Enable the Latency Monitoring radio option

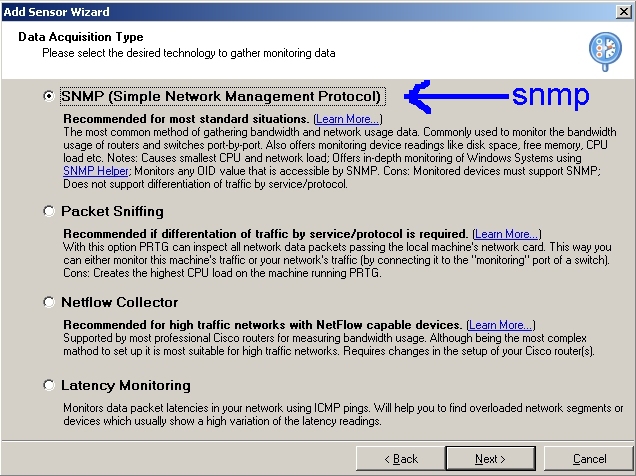[48, 385]
